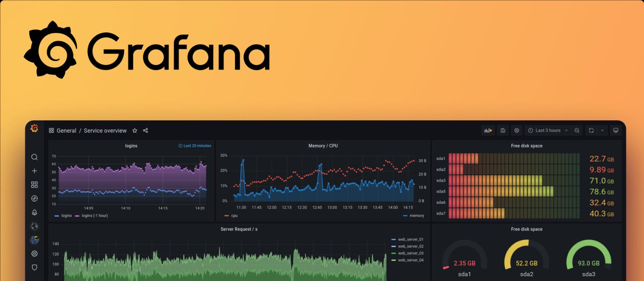Toggle the memory legend series

(413, 216)
